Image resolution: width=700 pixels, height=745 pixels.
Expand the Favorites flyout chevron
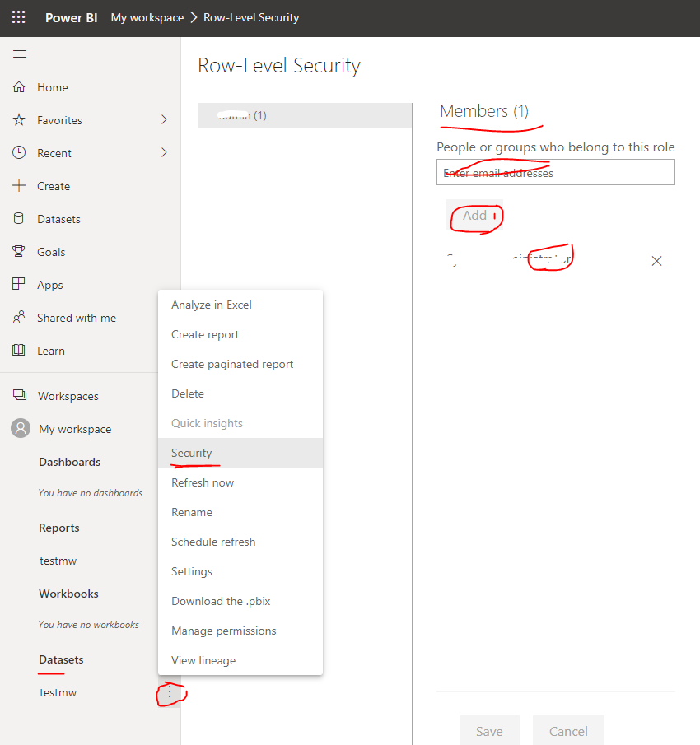coord(164,119)
